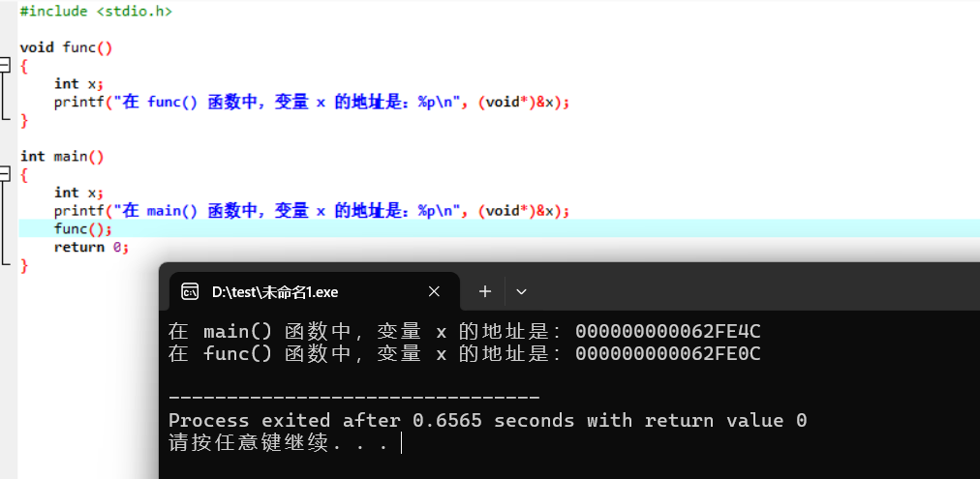This screenshot has height=479, width=980.
Task: Expand the terminal profile dropdown chevron
Action: pyautogui.click(x=521, y=291)
